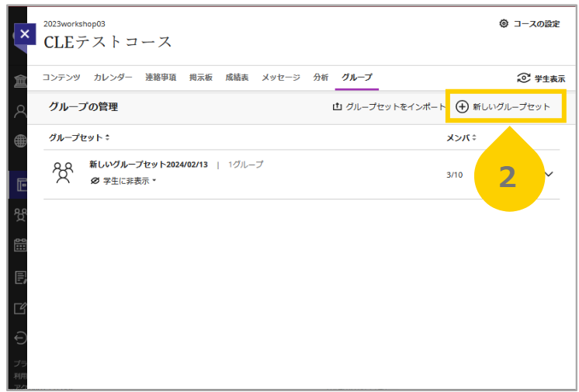Create 新しいグループセット
The image size is (579, 392).
pos(503,107)
